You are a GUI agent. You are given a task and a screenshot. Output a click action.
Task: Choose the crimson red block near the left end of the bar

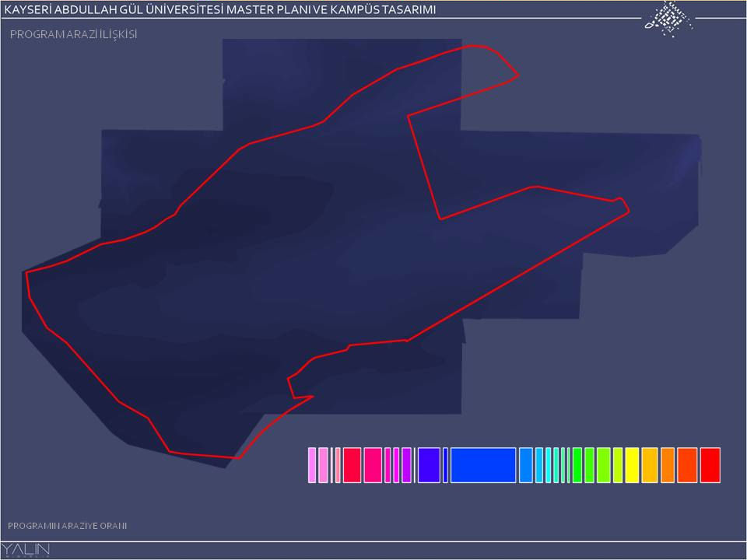click(352, 465)
